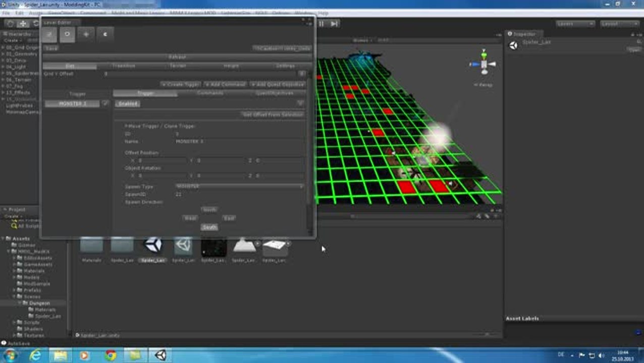The height and width of the screenshot is (363, 644).
Task: Open media player from taskbar
Action: [x=85, y=355]
